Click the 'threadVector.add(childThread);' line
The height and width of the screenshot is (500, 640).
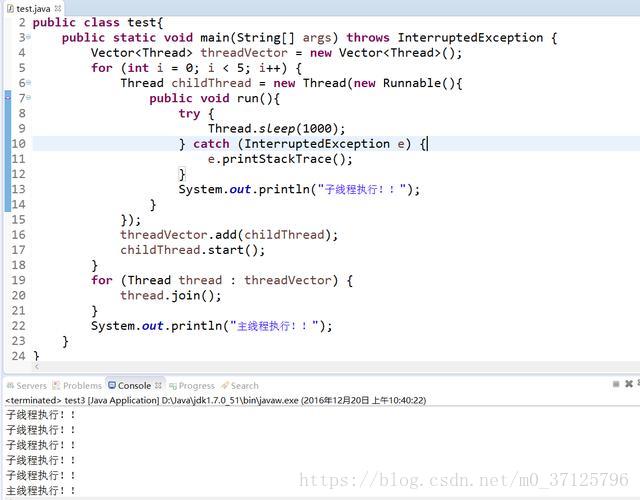point(229,235)
